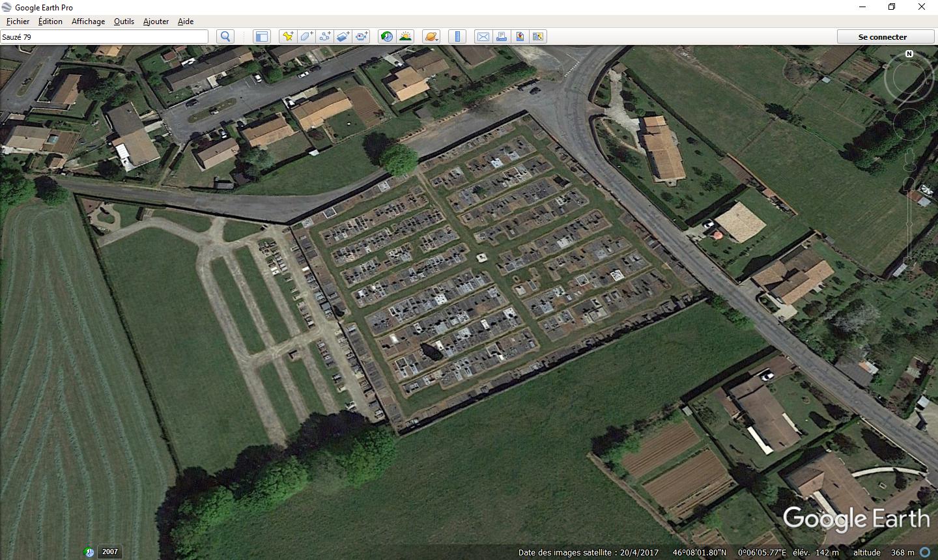Add an image overlay

(x=343, y=36)
